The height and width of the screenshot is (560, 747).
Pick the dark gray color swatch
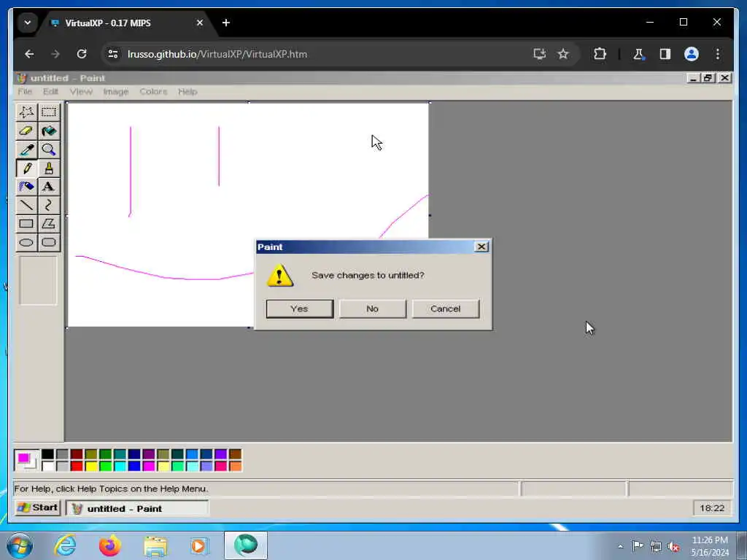[x=62, y=454]
